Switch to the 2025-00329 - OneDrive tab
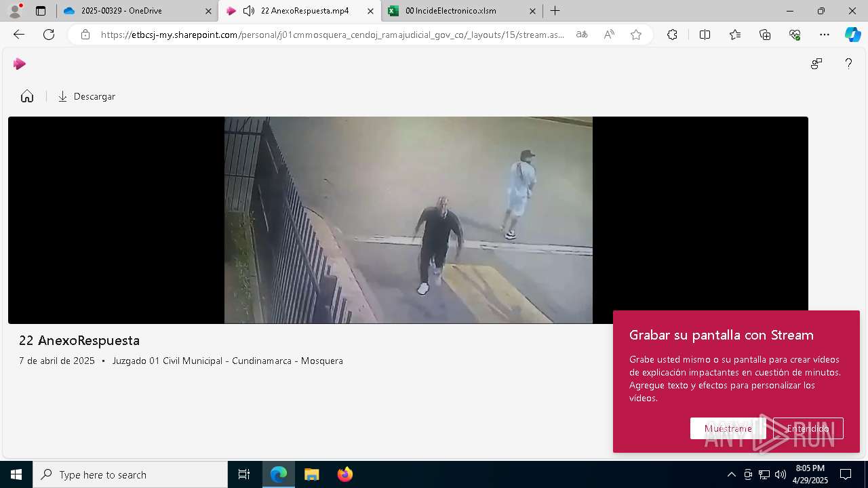 click(x=136, y=11)
